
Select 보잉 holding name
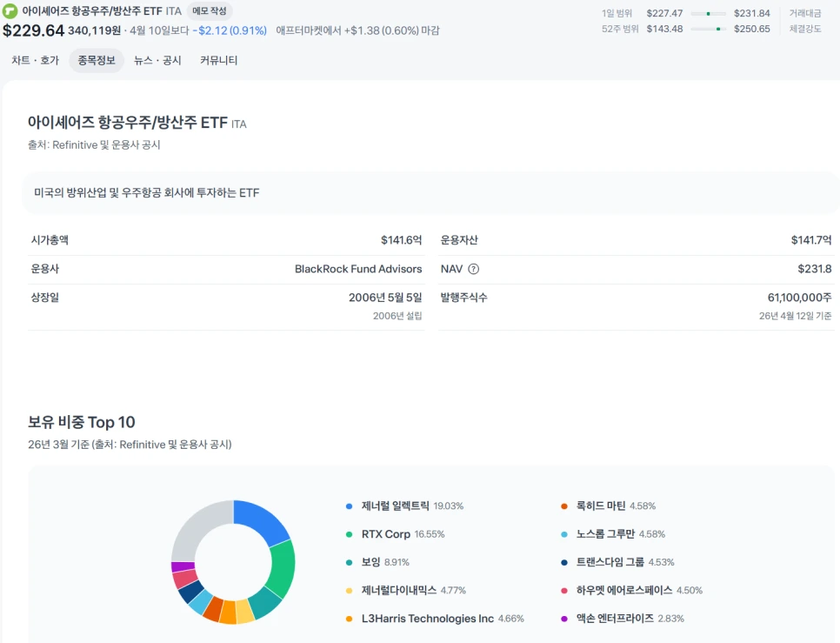point(370,562)
